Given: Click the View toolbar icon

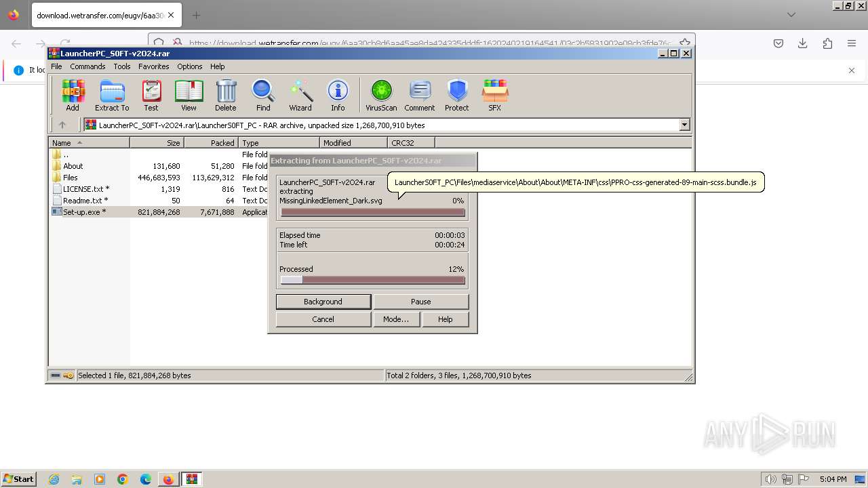Looking at the screenshot, I should pos(189,96).
